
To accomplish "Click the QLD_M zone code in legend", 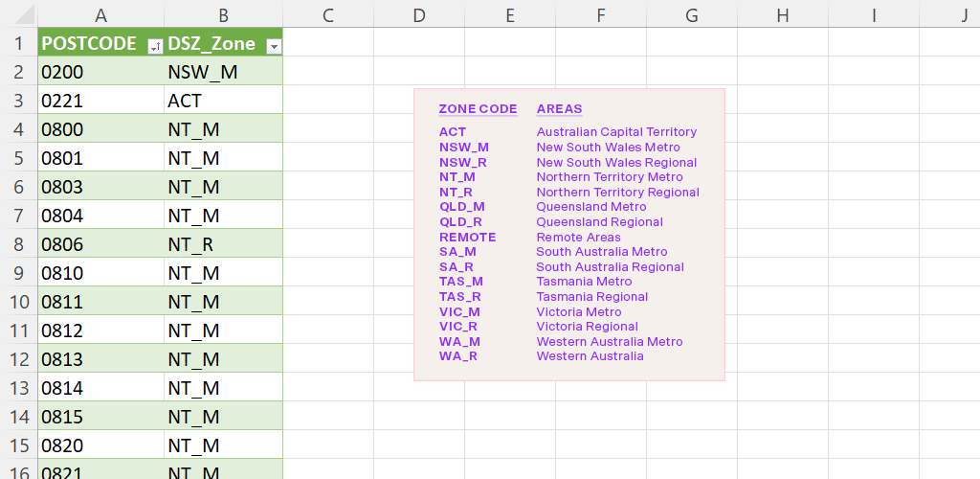I will (x=462, y=206).
